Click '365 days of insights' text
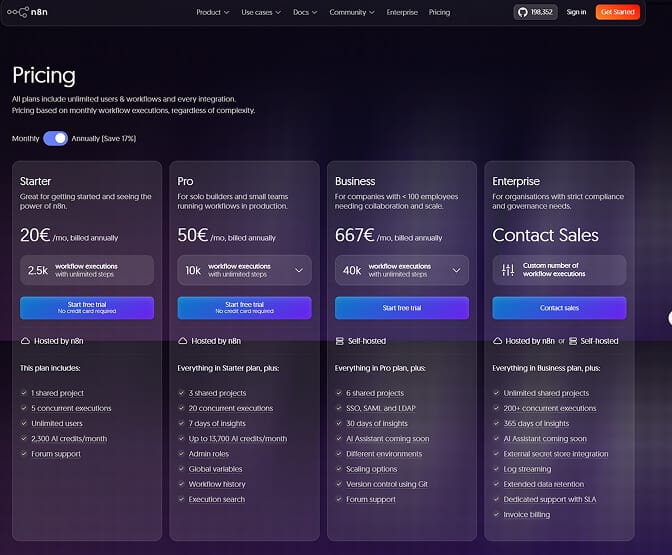This screenshot has height=555, width=672. (x=536, y=423)
